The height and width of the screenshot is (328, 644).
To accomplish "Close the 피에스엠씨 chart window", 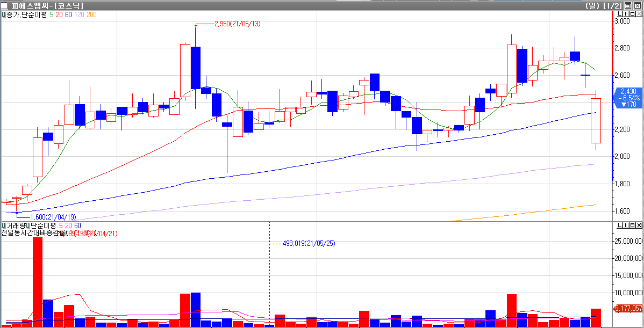I will point(638,6).
